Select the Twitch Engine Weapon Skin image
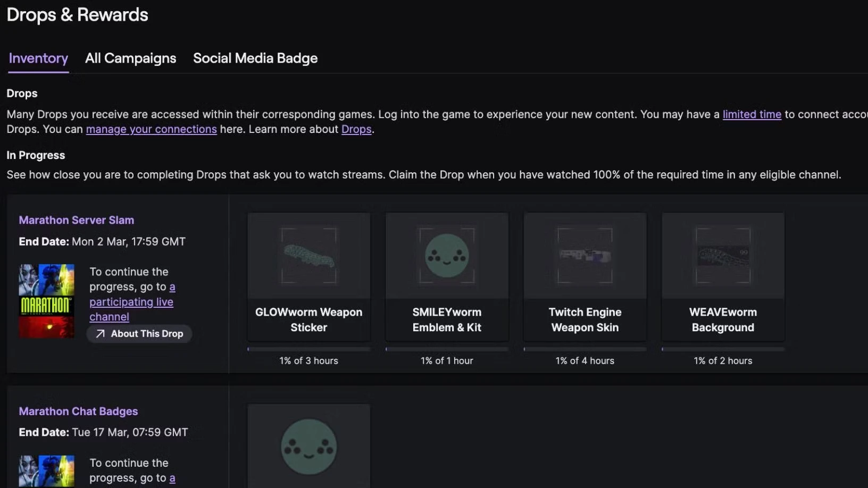868x488 pixels. click(585, 256)
